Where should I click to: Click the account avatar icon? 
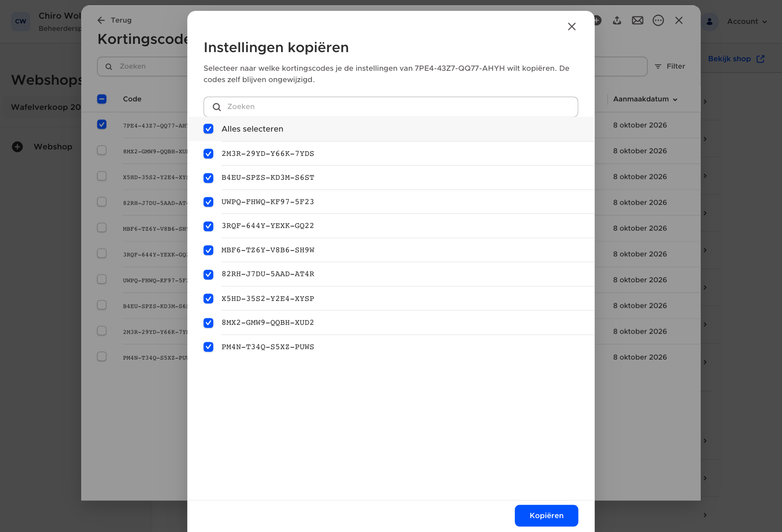click(709, 21)
